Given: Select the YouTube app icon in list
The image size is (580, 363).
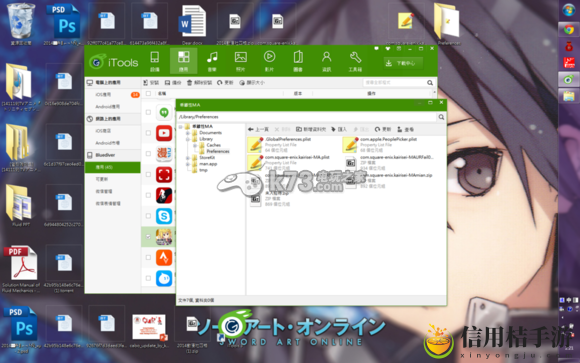Looking at the screenshot, I should 164,133.
